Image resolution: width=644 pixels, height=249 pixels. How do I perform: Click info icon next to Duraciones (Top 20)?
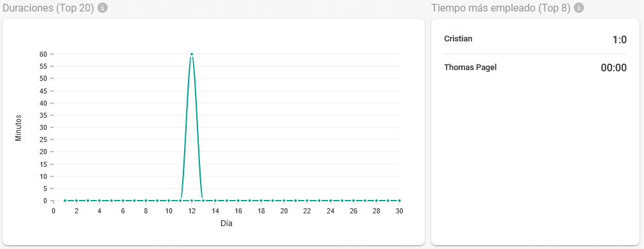(103, 8)
